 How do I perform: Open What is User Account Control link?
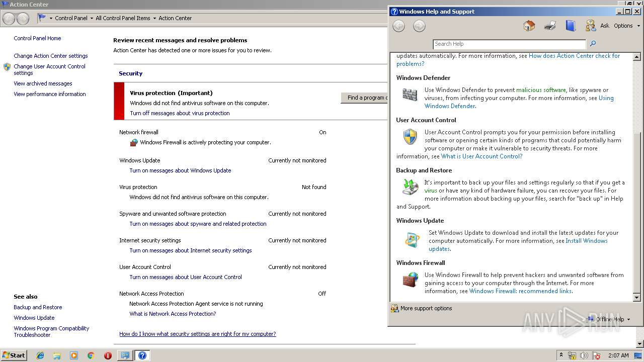(x=481, y=156)
